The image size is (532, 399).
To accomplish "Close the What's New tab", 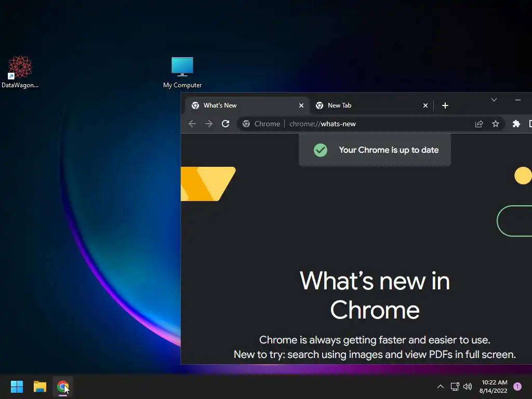I will [x=301, y=105].
